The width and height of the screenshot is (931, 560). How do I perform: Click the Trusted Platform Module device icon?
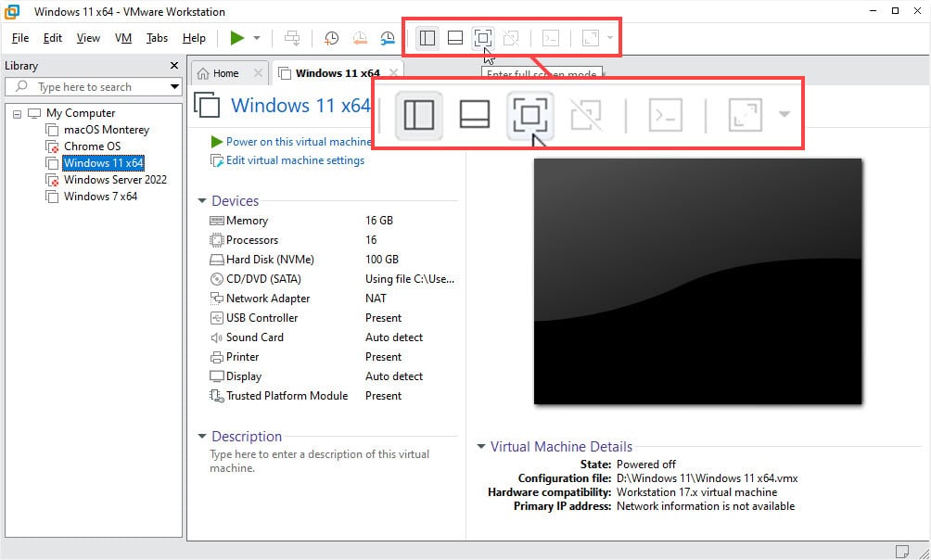[217, 396]
